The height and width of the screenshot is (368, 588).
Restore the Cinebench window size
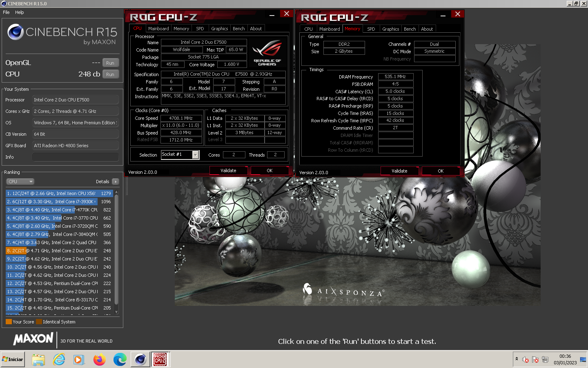576,3
